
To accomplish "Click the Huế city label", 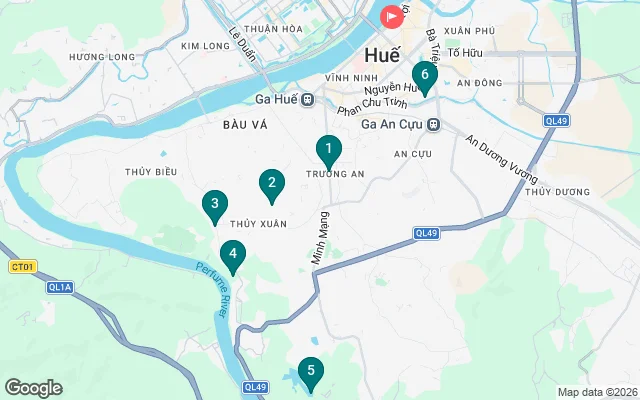I will 382,55.
